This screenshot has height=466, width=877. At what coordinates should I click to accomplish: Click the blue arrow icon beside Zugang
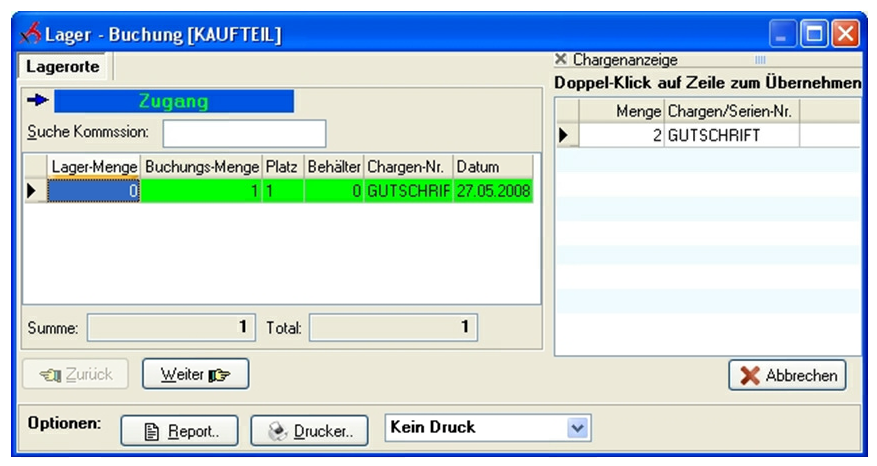(37, 101)
